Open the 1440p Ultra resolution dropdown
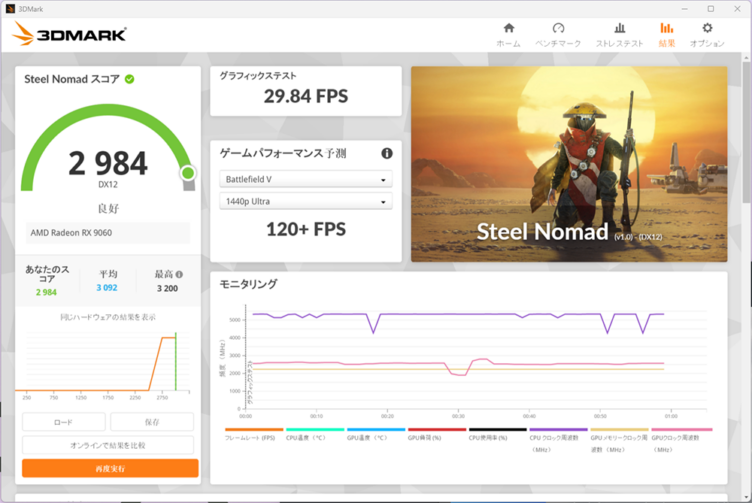752x503 pixels. pyautogui.click(x=306, y=201)
